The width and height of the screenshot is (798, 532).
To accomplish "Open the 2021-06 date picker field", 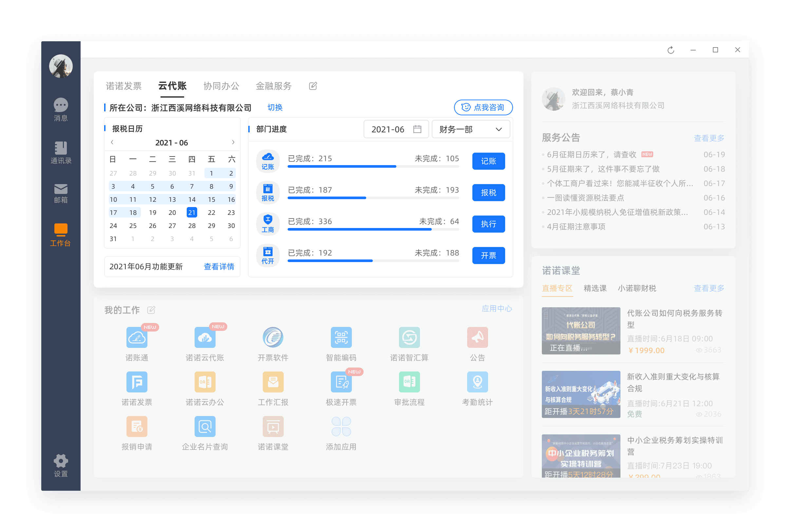I will pos(396,129).
